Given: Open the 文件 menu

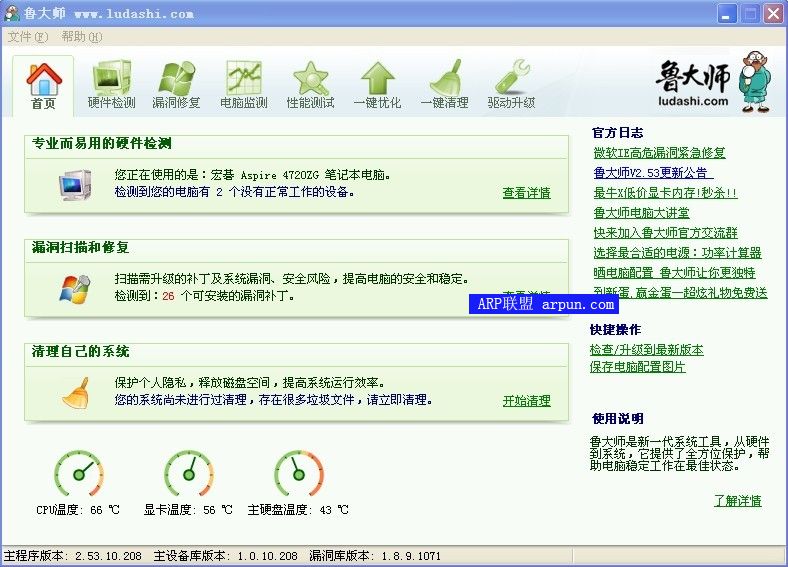Looking at the screenshot, I should click(27, 37).
